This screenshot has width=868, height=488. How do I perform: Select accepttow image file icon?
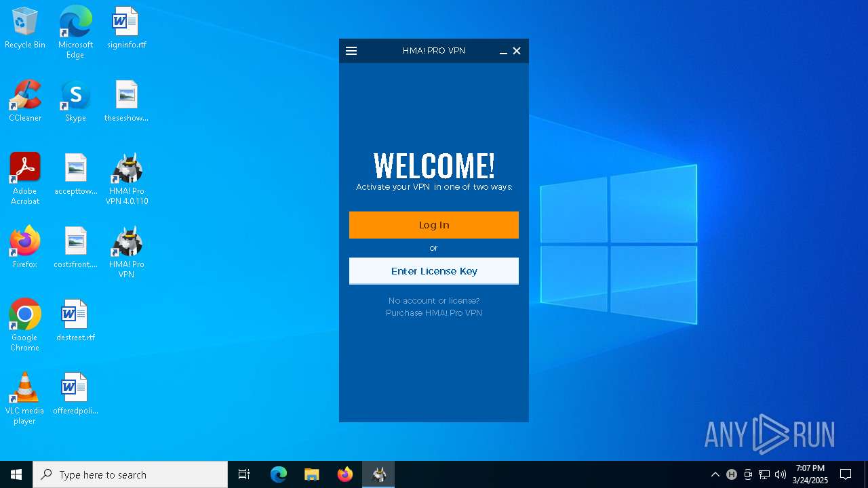point(75,175)
